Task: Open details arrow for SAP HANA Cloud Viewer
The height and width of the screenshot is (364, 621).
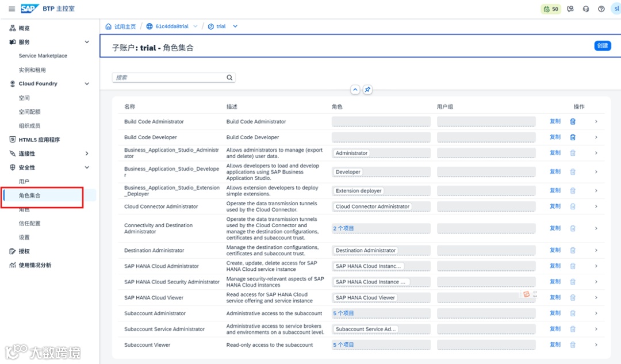Action: (x=596, y=297)
